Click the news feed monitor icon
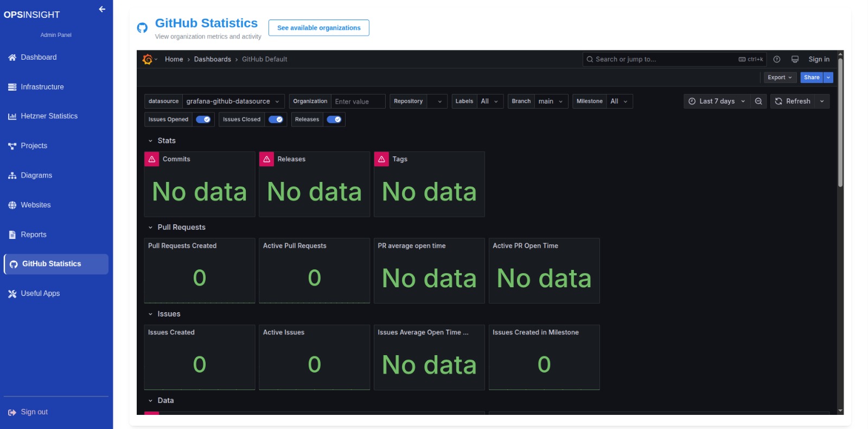 (x=795, y=59)
